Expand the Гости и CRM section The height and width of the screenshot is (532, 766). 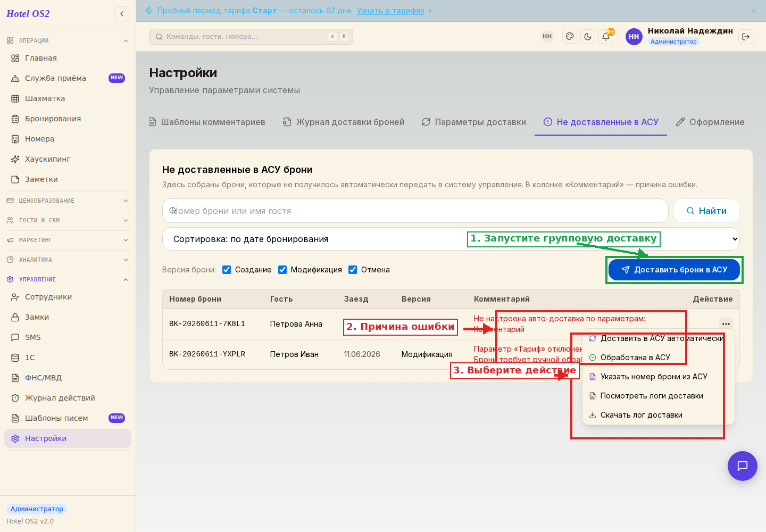pos(68,220)
